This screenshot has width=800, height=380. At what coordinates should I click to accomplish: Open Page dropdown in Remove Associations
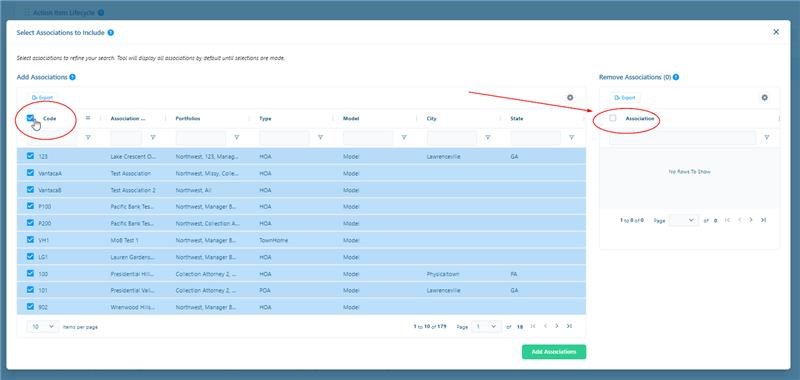coord(684,220)
